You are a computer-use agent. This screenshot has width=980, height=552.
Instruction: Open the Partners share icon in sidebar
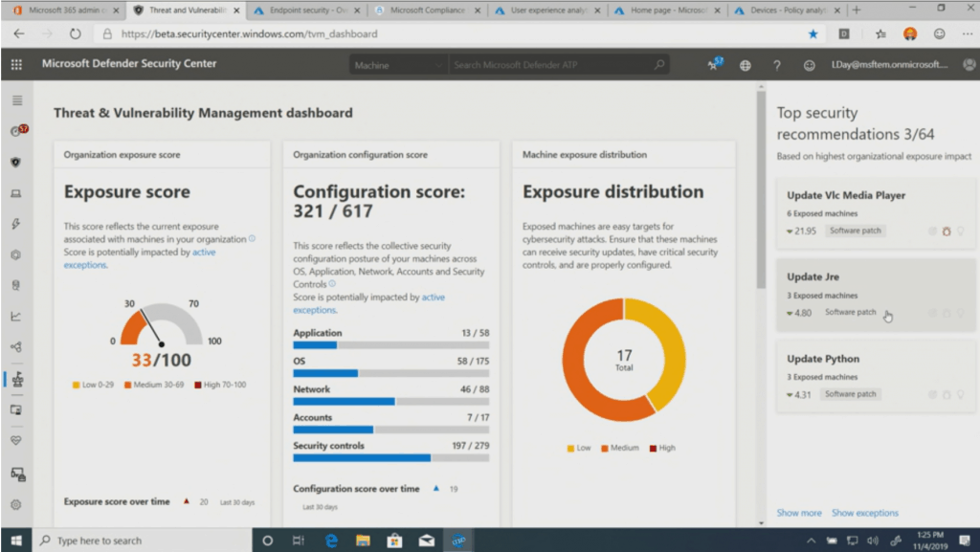pyautogui.click(x=16, y=346)
